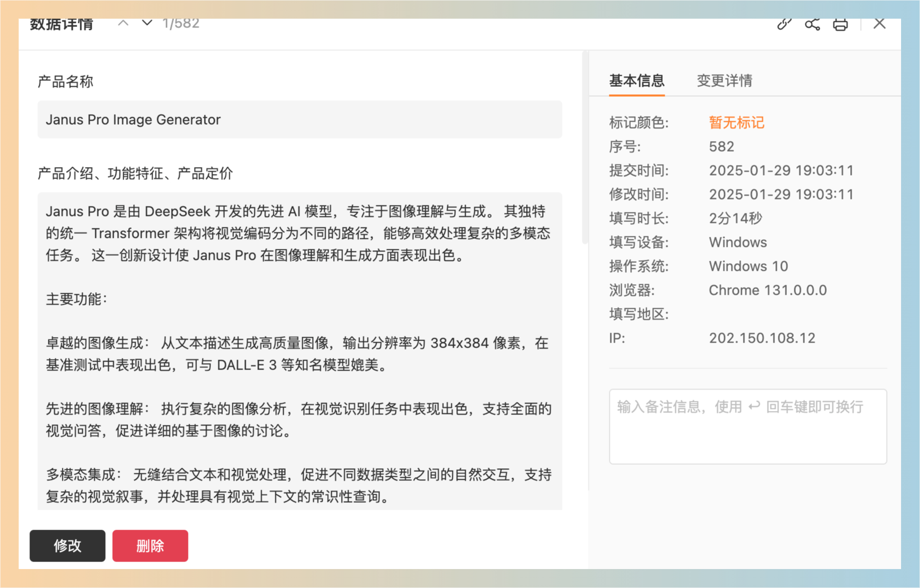Viewport: 920px width, 588px height.
Task: Focus the 输入备注信息 notes box
Action: coord(747,426)
